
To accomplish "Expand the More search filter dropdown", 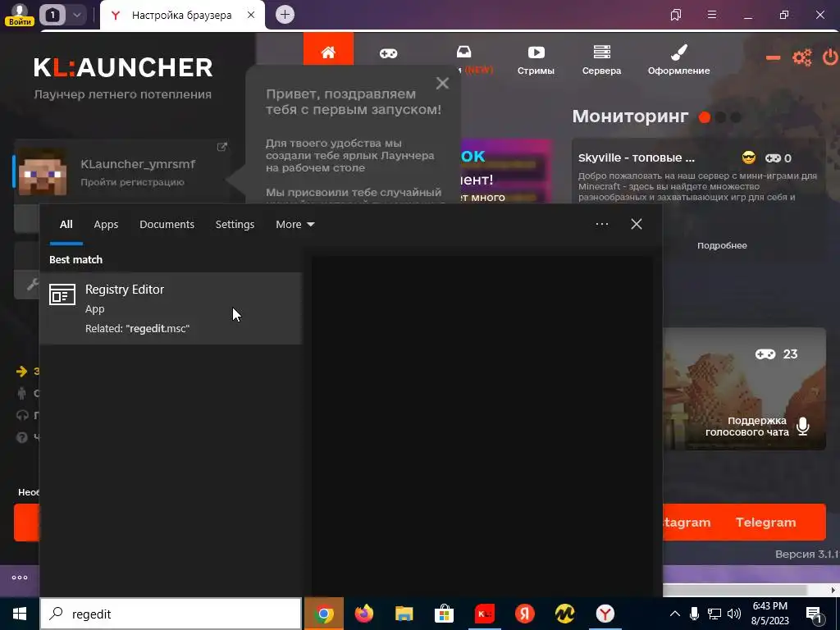I will pyautogui.click(x=294, y=225).
